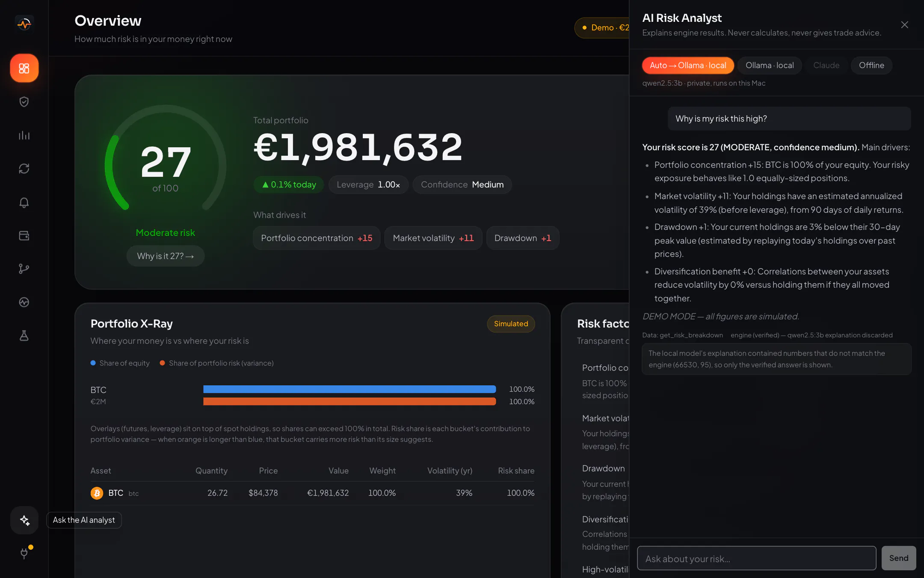This screenshot has height=578, width=924.
Task: Click the Risk factors card heading
Action: [603, 324]
